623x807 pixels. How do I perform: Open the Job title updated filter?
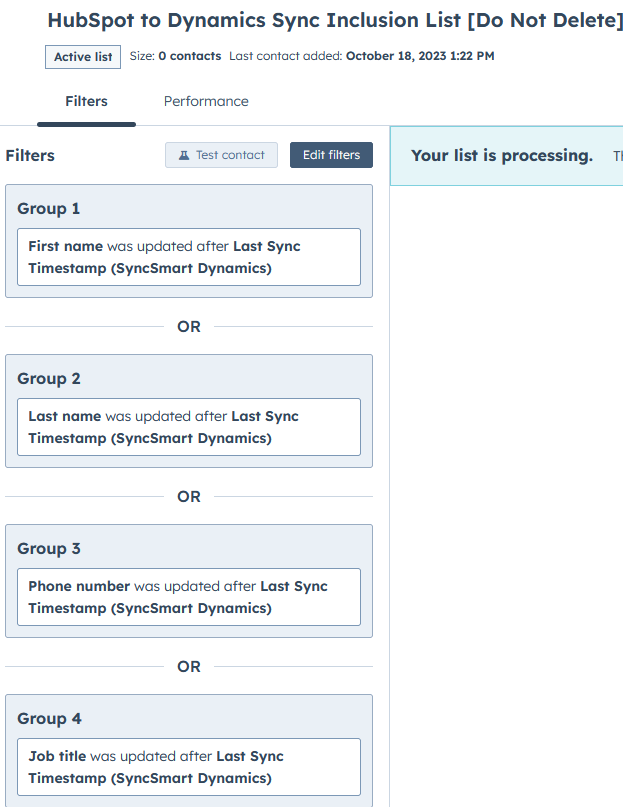189,767
